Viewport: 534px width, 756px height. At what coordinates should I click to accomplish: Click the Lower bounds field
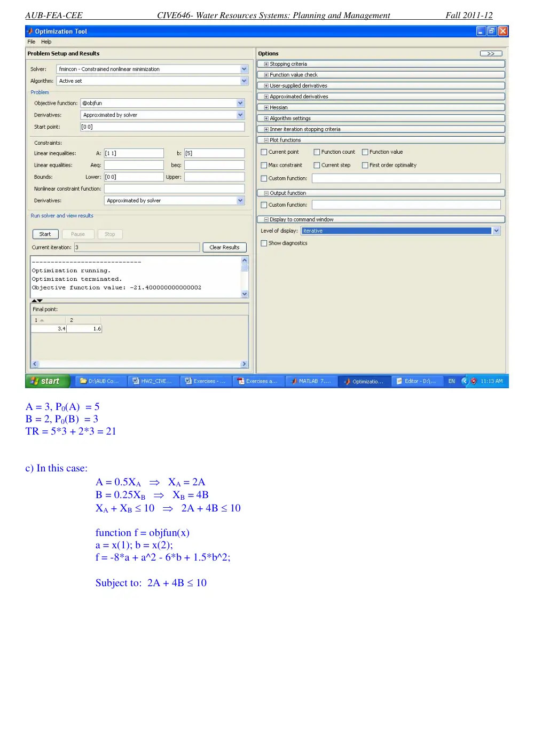(133, 177)
